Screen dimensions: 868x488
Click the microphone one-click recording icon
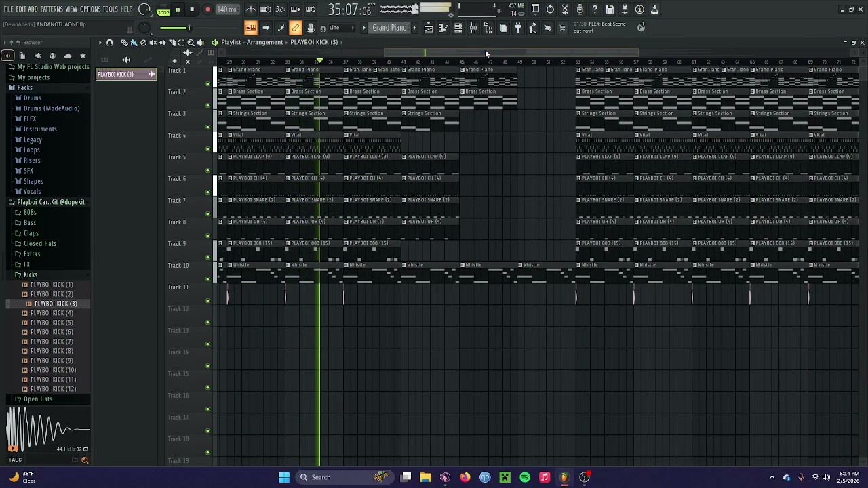tap(580, 9)
